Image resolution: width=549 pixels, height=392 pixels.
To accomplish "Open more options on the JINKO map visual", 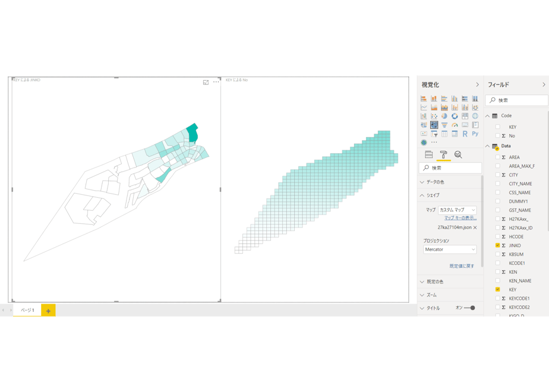I will pos(216,82).
